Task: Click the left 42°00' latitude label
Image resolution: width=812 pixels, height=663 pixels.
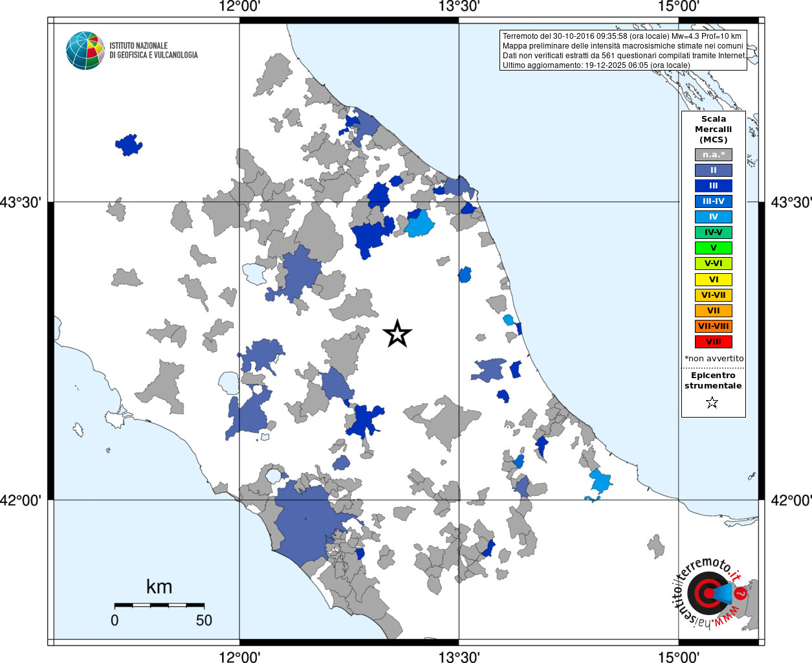Action: point(21,500)
